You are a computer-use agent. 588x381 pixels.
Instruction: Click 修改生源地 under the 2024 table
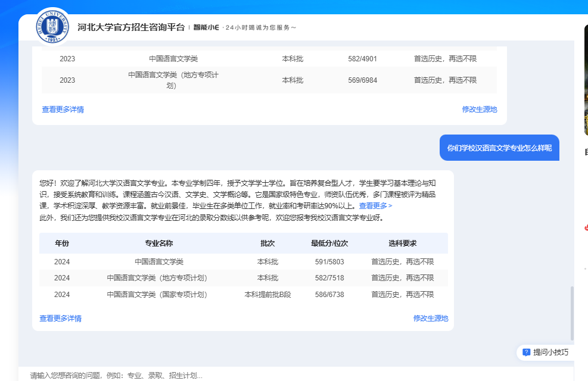click(x=430, y=318)
